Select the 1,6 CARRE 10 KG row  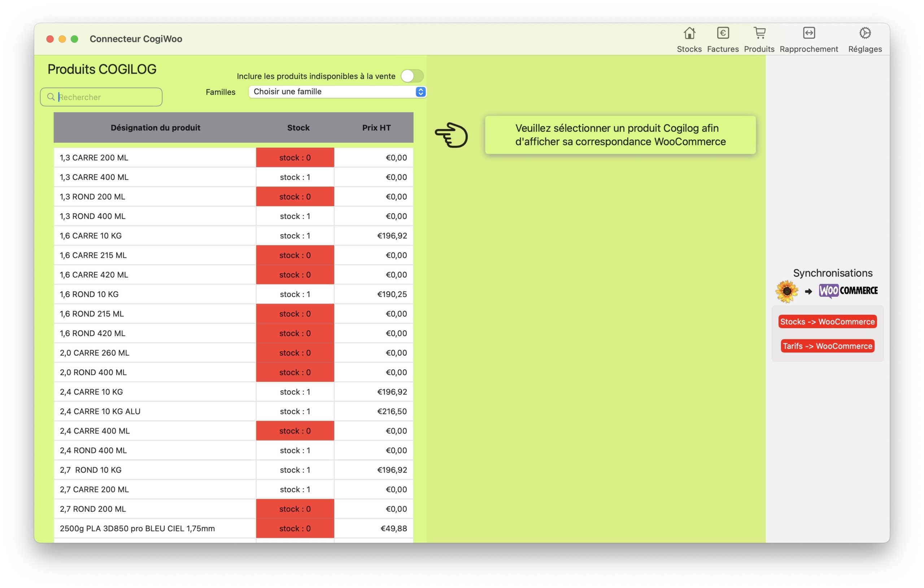(x=153, y=236)
